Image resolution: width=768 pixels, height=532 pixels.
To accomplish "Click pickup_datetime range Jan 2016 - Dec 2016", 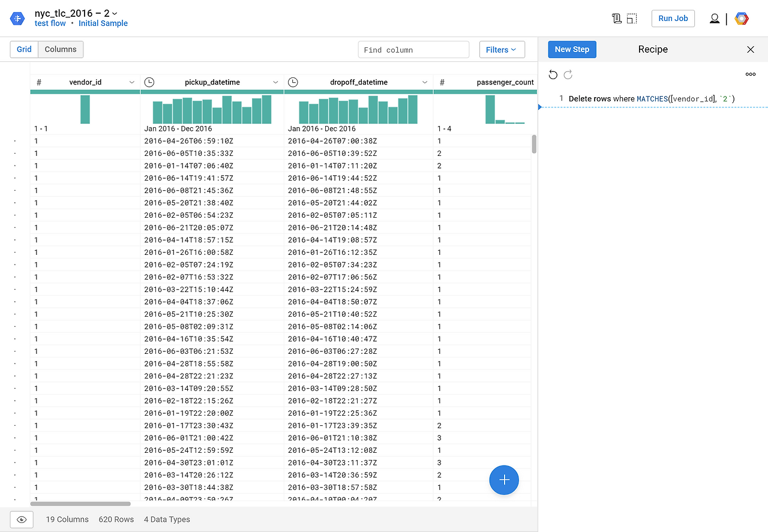I will tap(178, 128).
